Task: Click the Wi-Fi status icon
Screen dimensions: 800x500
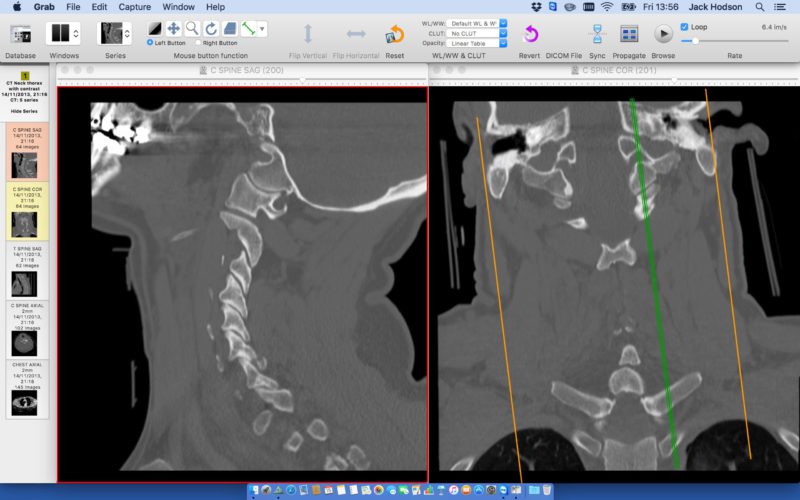Action: pos(607,7)
